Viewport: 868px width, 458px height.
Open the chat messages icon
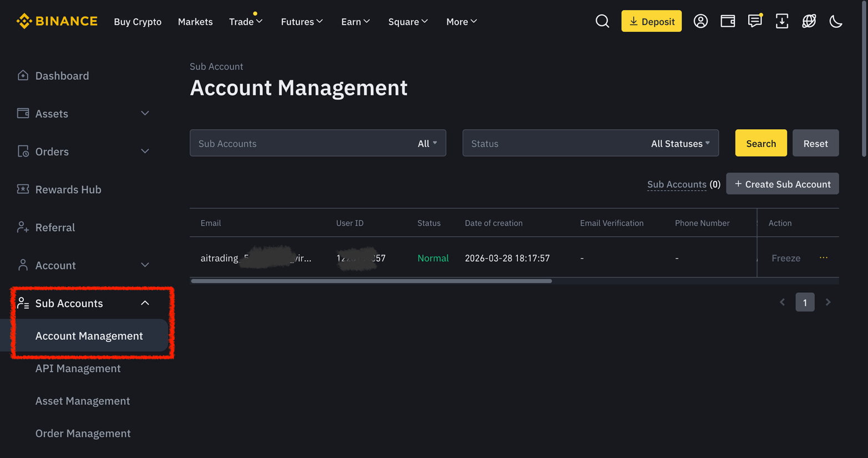coord(755,21)
